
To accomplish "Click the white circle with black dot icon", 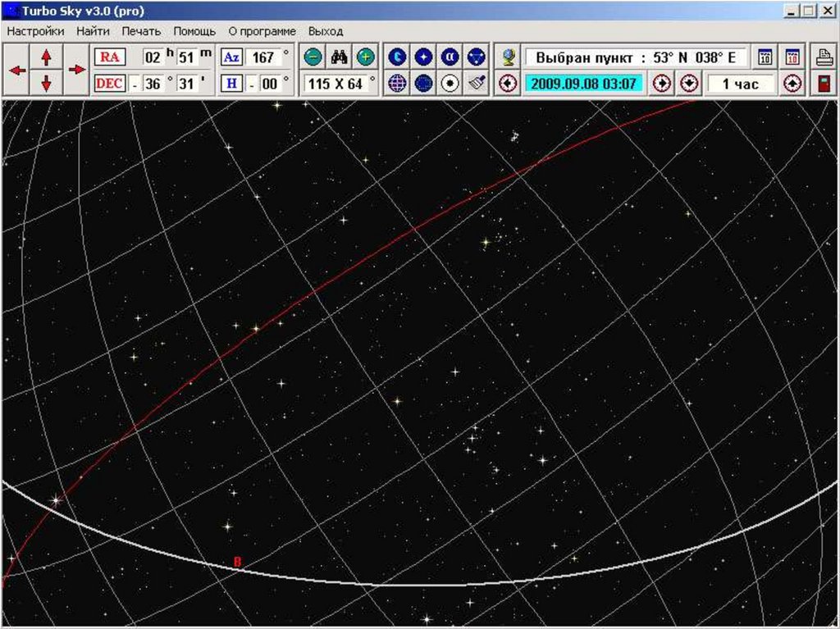I will 450,83.
